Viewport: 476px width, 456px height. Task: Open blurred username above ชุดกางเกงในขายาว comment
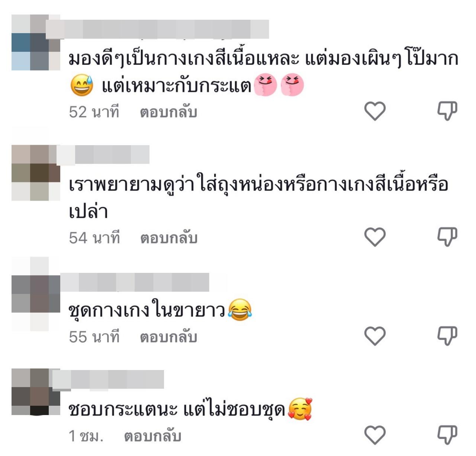(x=134, y=283)
